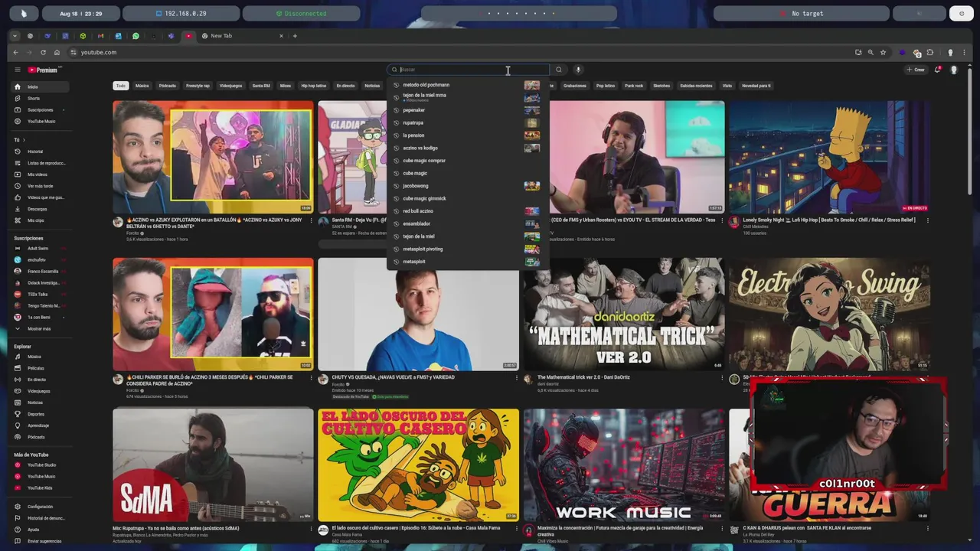
Task: Open Vídeos que me gustan
Action: click(38, 197)
